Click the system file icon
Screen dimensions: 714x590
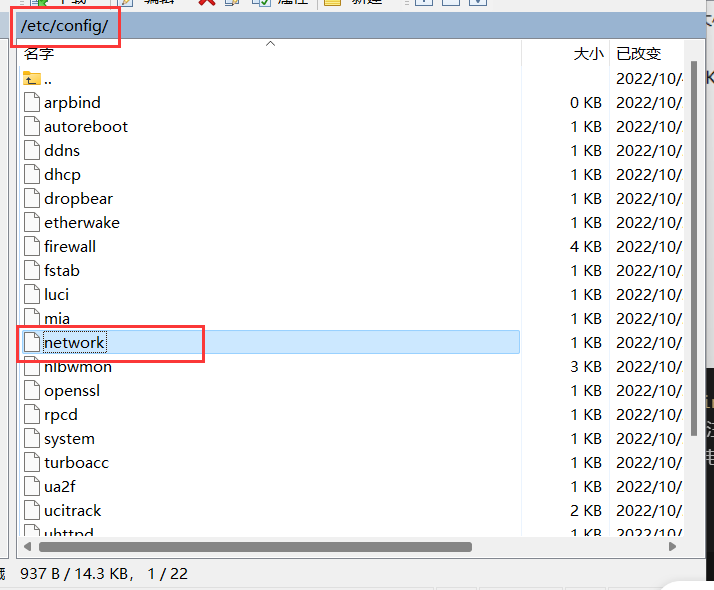[x=32, y=438]
